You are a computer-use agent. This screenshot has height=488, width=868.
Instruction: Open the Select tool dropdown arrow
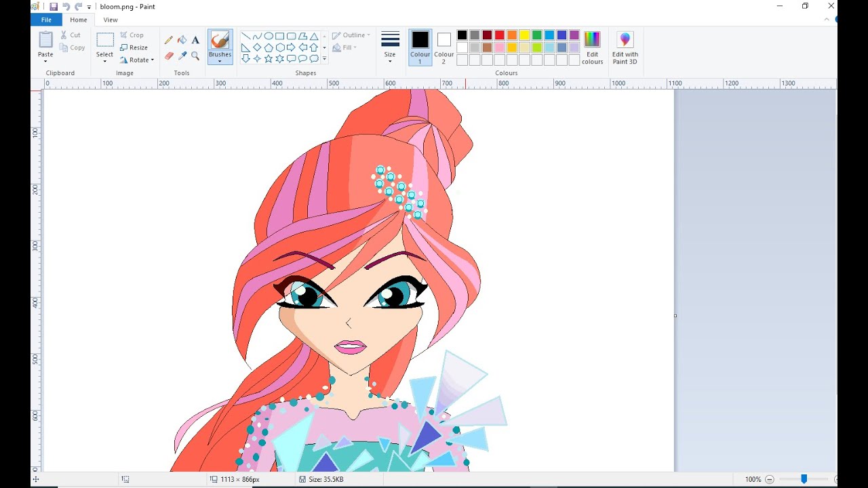tap(105, 60)
